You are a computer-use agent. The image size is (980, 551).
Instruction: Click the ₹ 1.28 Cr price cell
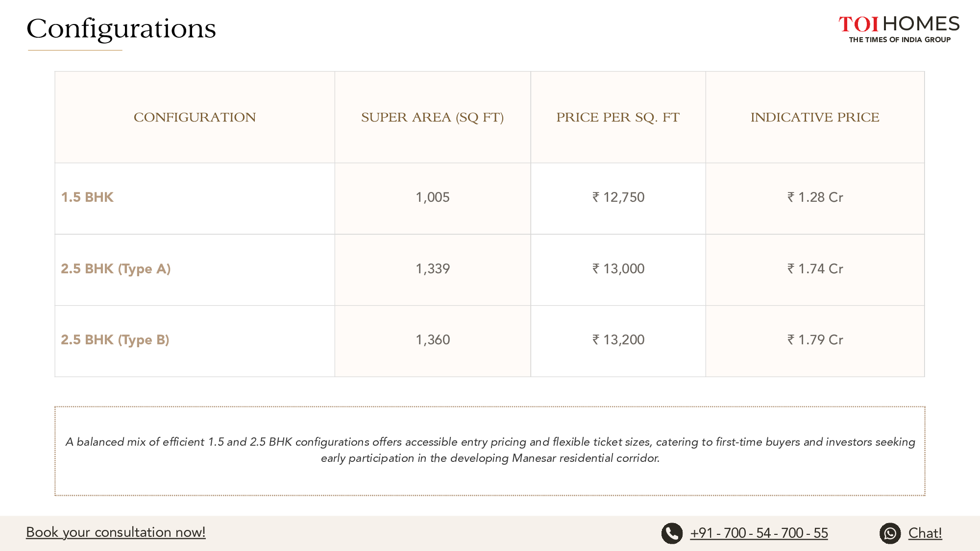click(x=815, y=197)
